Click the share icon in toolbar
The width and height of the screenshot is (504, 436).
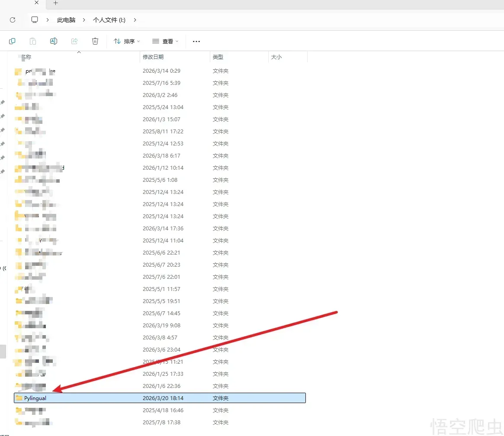pyautogui.click(x=74, y=41)
